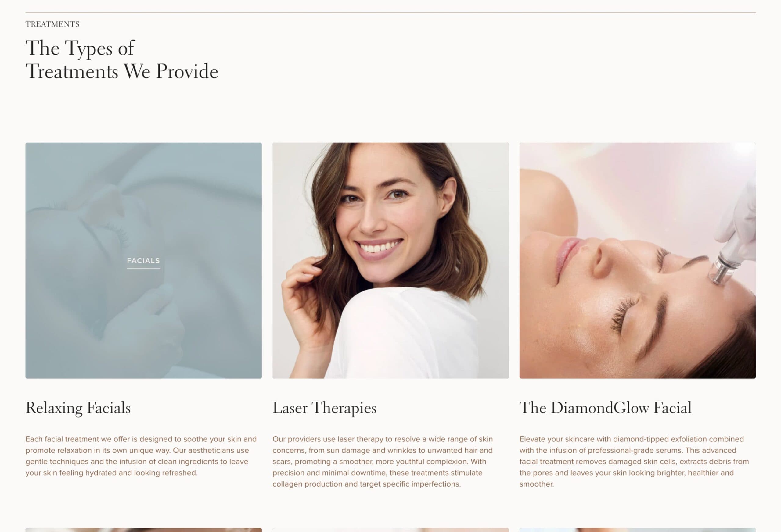This screenshot has height=532, width=781.
Task: Open the smiling woman Laser Therapies photo
Action: [390, 261]
